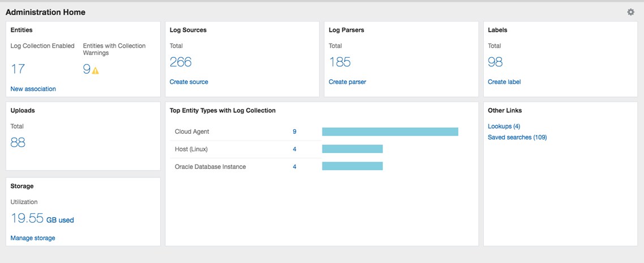Click the Uploads total 88
This screenshot has width=644, height=263.
(18, 142)
